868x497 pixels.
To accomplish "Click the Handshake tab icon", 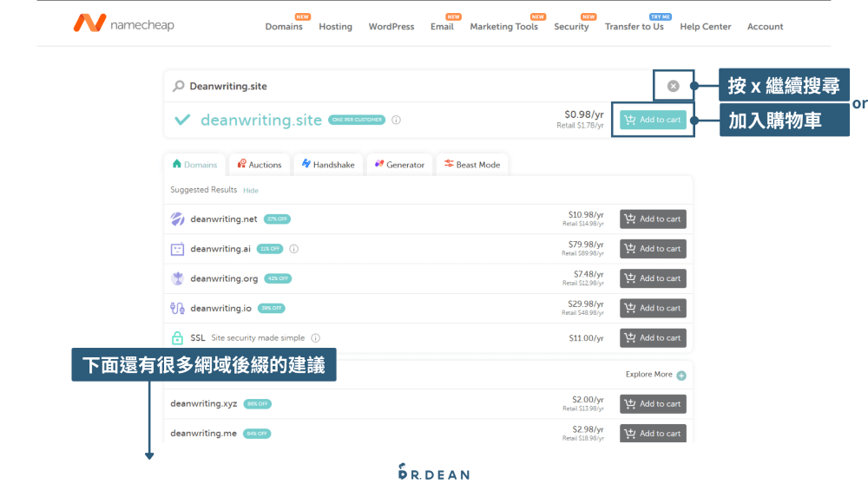I will (x=306, y=163).
